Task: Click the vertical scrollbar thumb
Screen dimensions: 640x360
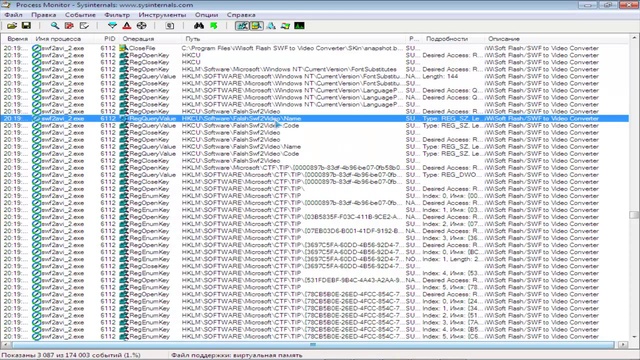Action: tap(634, 215)
